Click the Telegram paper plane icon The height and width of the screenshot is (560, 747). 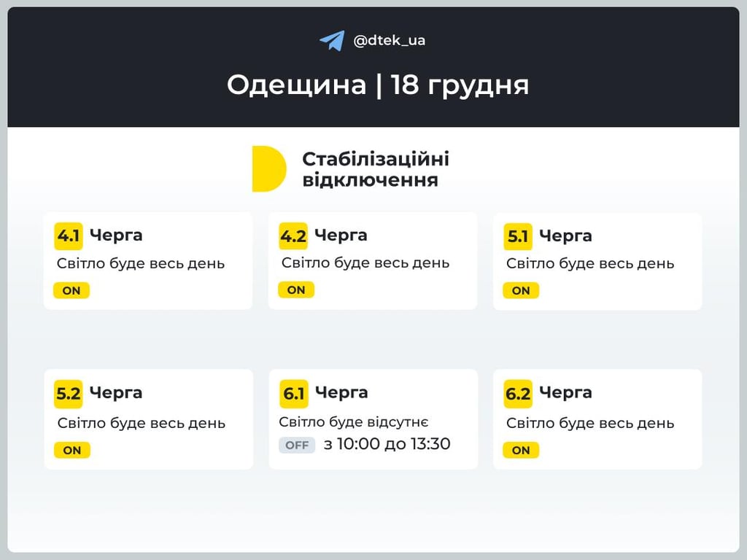click(331, 41)
